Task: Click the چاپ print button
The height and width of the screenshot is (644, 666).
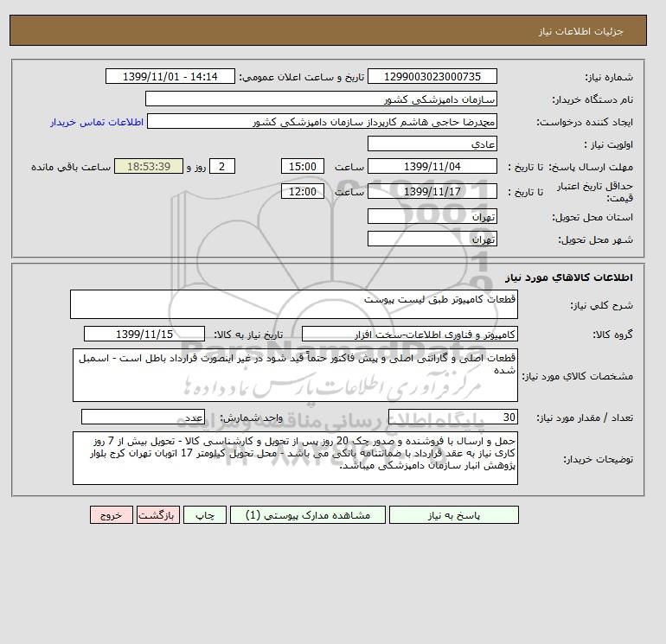Action: click(x=205, y=515)
